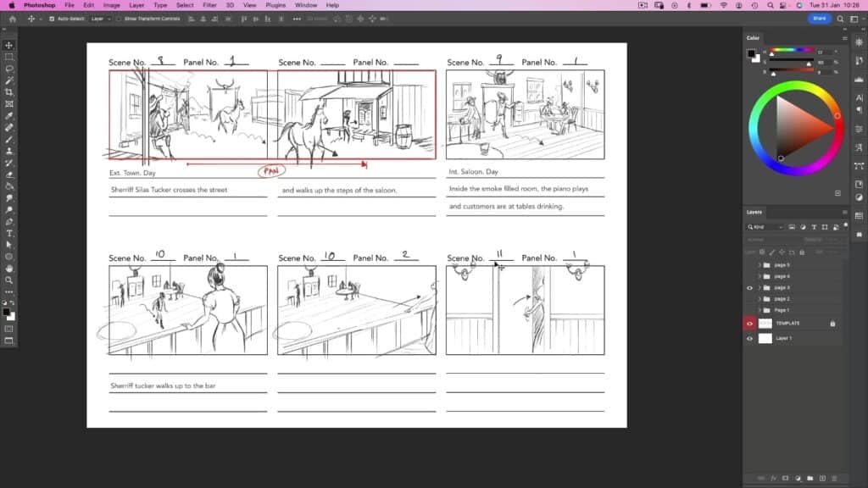Click the lock icon on TEMPLATE layer
Viewport: 868px width, 488px height.
pyautogui.click(x=832, y=324)
